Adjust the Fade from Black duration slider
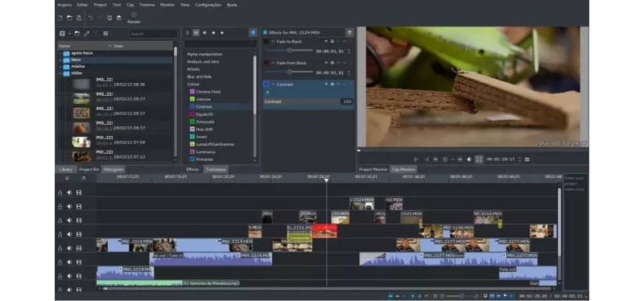The image size is (644, 301). pyautogui.click(x=289, y=72)
